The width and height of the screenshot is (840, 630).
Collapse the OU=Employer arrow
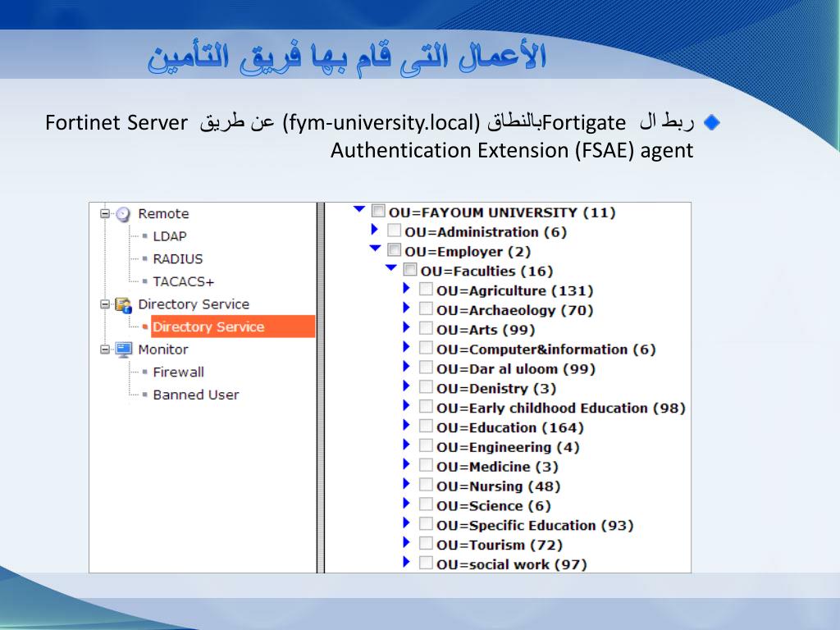pos(375,248)
